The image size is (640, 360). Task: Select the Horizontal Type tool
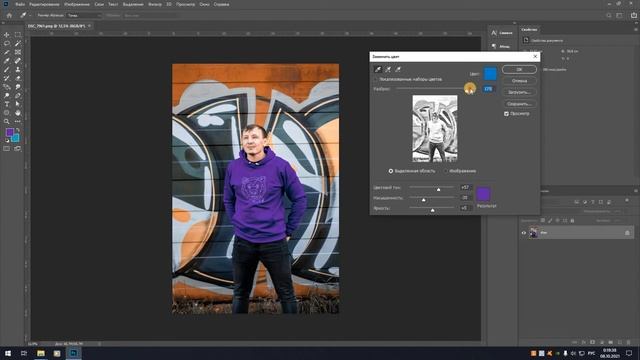pyautogui.click(x=7, y=104)
